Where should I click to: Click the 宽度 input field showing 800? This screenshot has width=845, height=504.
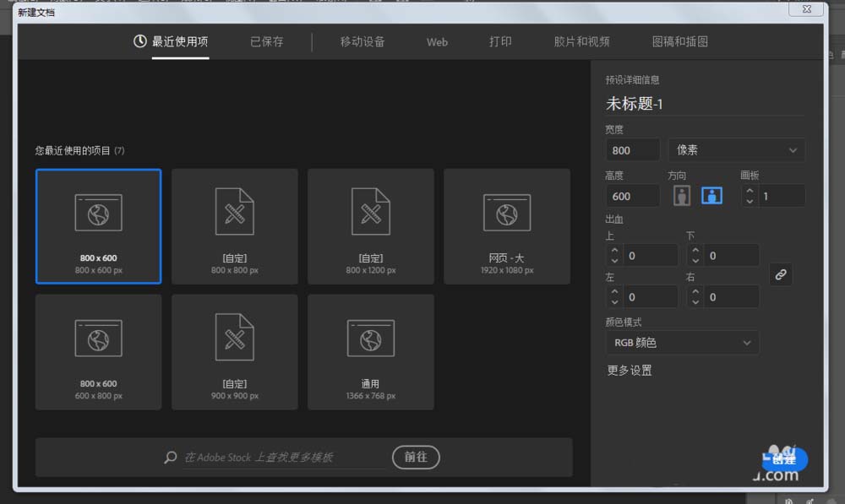633,150
